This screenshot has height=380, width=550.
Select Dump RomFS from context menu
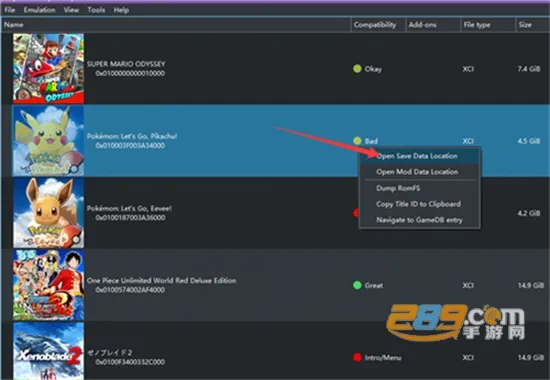pos(420,188)
